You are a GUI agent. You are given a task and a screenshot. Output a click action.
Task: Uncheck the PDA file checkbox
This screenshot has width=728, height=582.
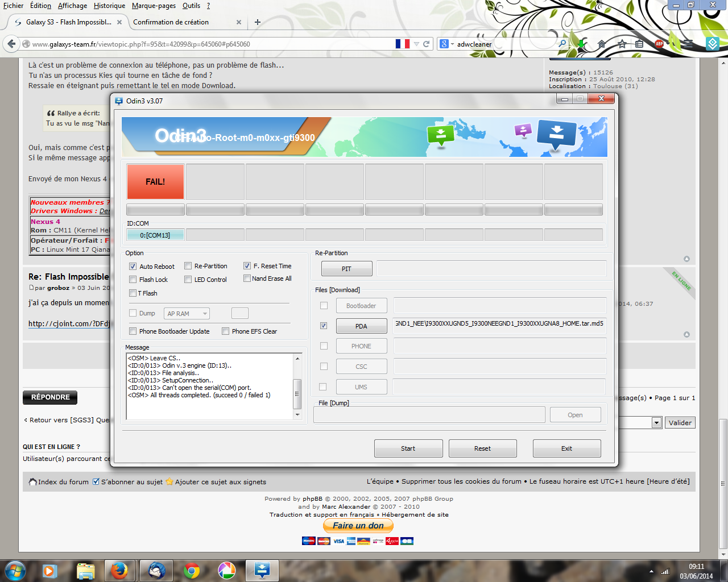tap(324, 326)
